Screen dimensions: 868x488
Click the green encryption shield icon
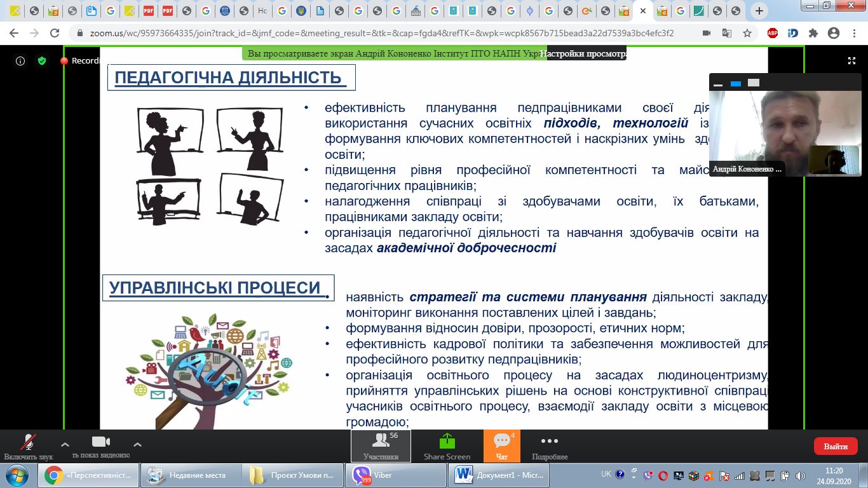[42, 61]
